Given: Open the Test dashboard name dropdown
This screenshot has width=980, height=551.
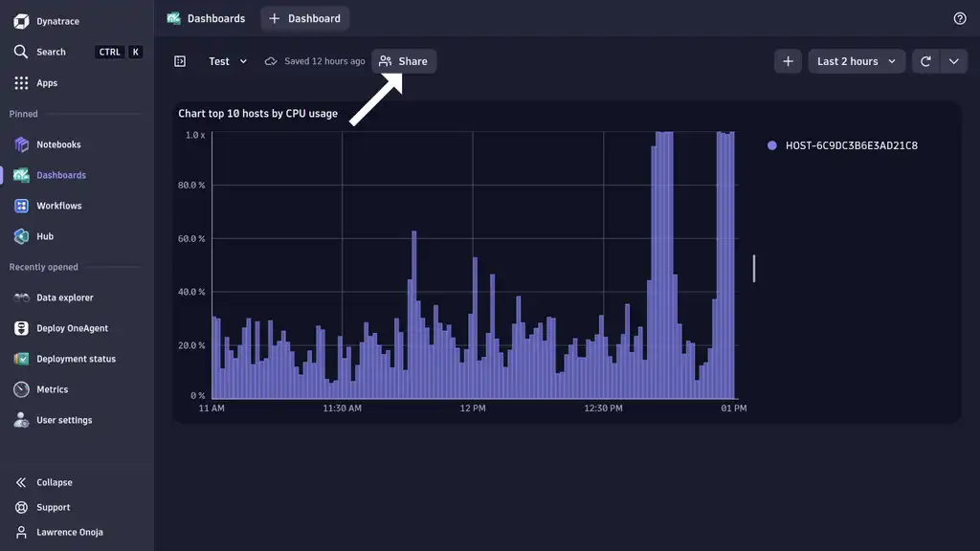Looking at the screenshot, I should pyautogui.click(x=227, y=60).
